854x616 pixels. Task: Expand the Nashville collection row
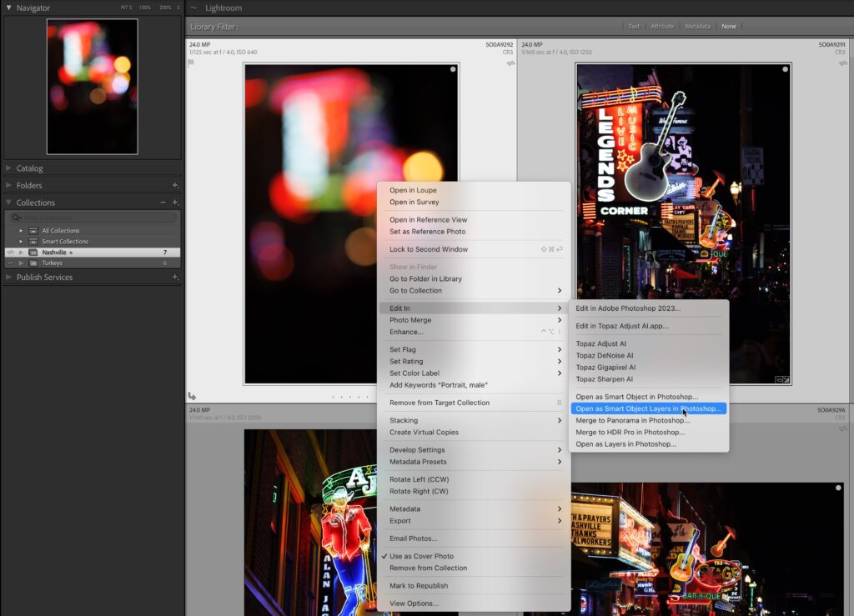[21, 253]
